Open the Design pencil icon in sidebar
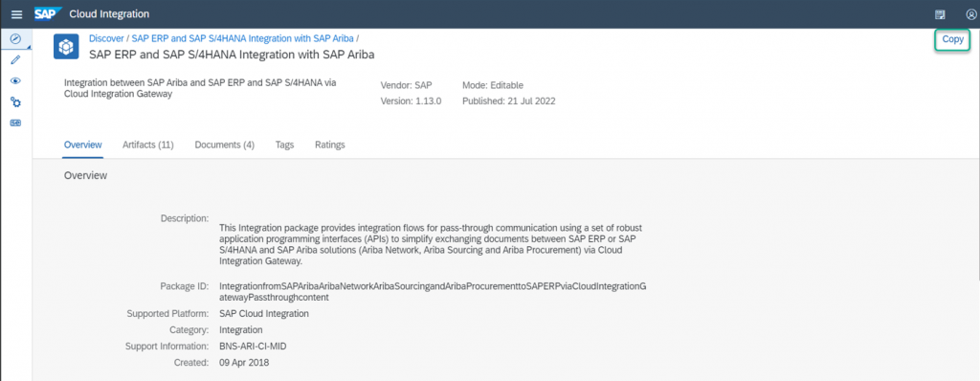Image resolution: width=980 pixels, height=381 pixels. click(16, 59)
